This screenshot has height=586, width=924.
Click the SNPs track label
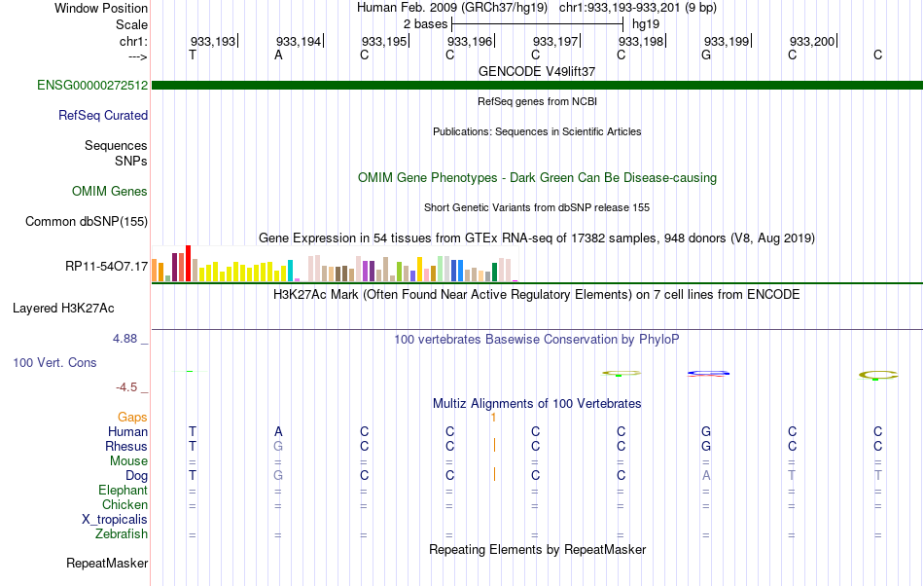[131, 161]
